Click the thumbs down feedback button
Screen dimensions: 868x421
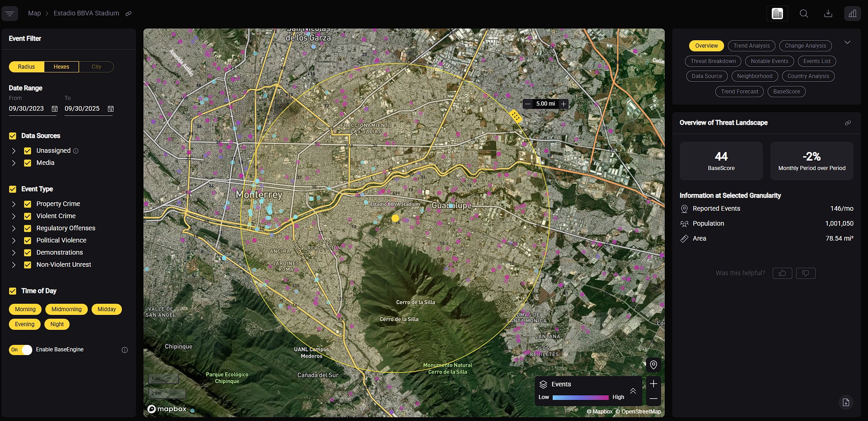coord(806,273)
